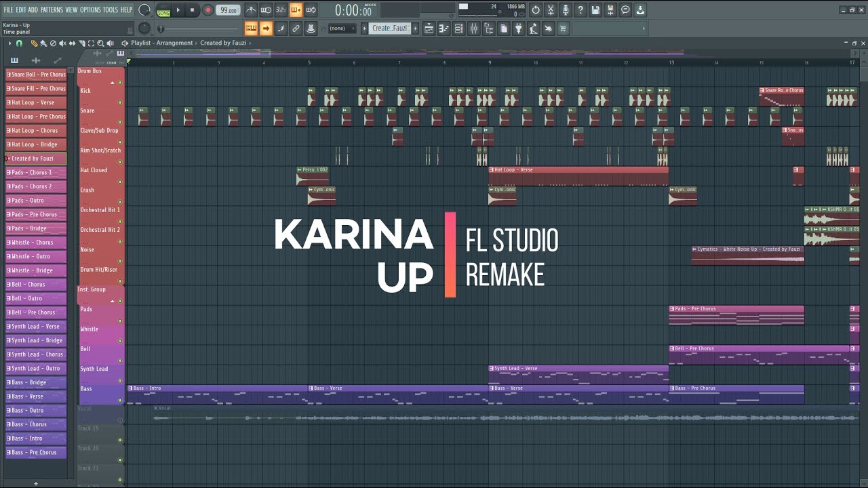Expand the hint bar arrow on toolbar

pos(644,28)
